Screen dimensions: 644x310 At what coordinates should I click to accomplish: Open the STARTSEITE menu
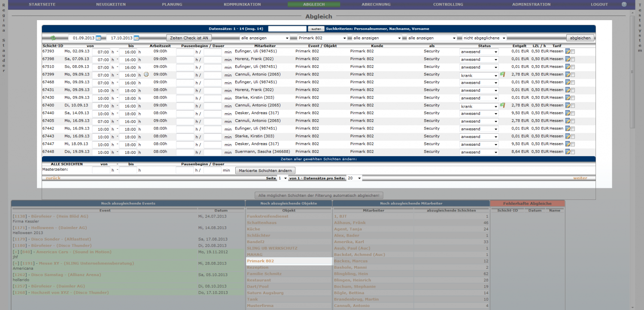42,4
